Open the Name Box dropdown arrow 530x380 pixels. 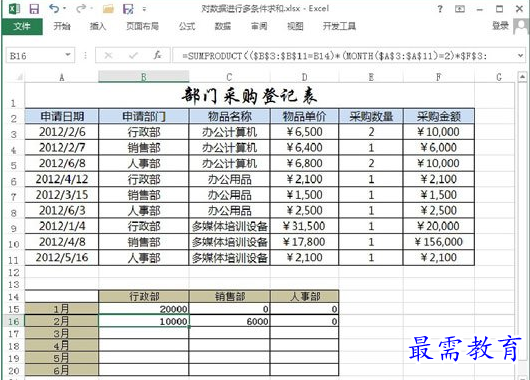68,55
